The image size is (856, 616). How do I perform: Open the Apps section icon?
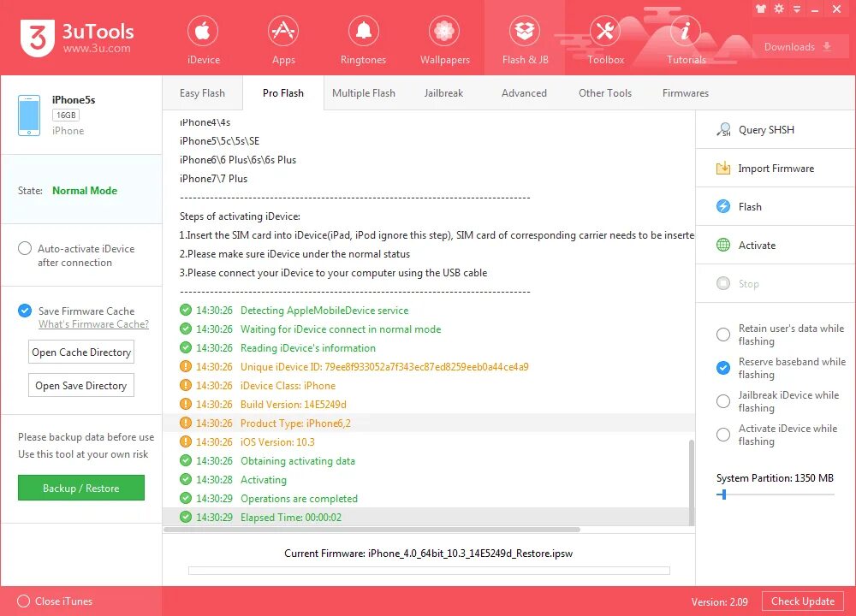pos(283,31)
